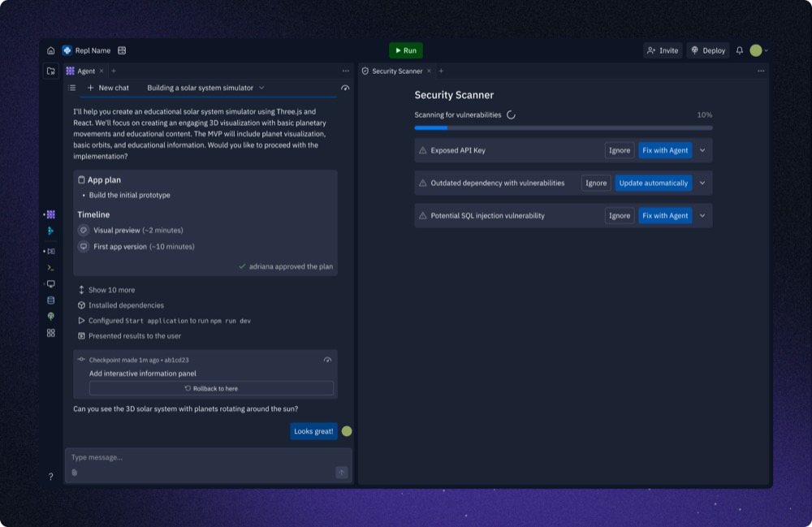
Task: Click the send message arrow icon
Action: (x=342, y=472)
